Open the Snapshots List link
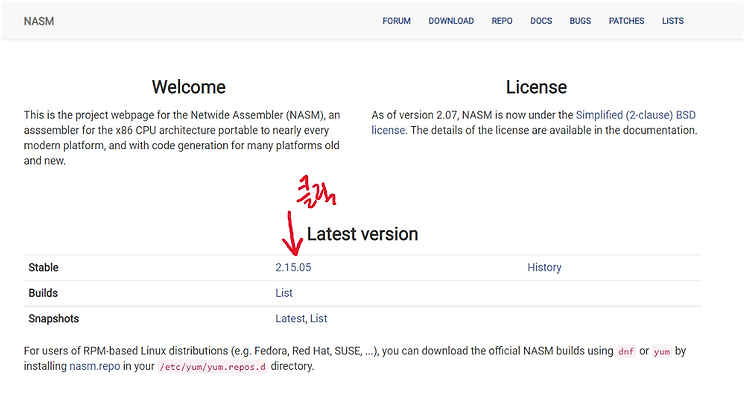The image size is (750, 402). (x=319, y=319)
